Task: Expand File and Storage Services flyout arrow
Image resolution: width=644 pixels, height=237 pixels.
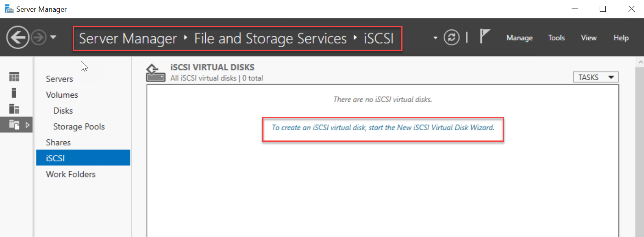Action: (28, 125)
